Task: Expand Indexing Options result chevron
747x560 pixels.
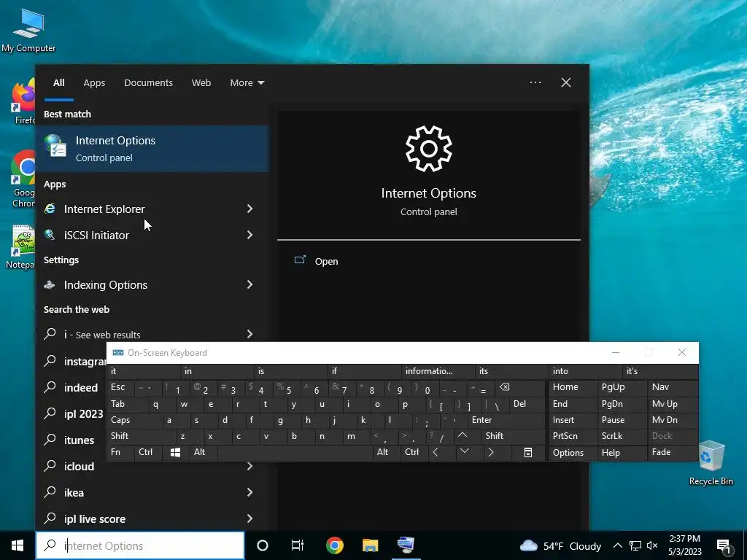Action: tap(250, 285)
